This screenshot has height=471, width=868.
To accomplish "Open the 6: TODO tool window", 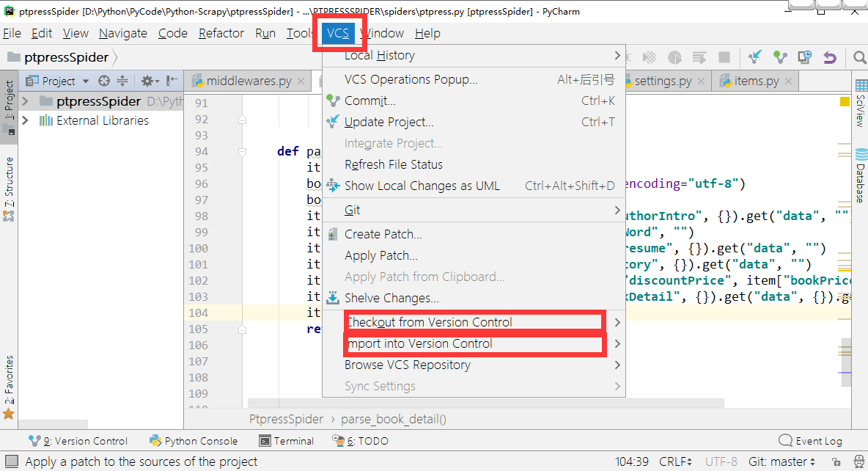I will (x=361, y=441).
